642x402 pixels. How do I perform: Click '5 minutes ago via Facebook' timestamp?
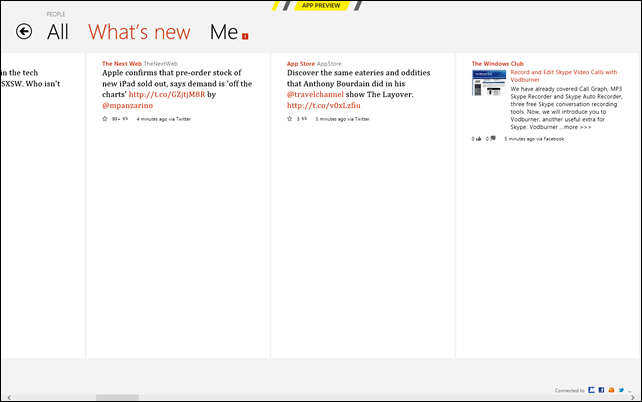534,139
